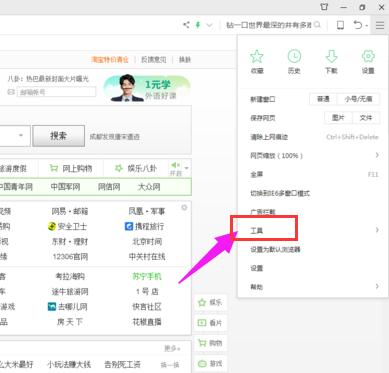Click the search magnifier icon in toolbar
The height and width of the screenshot is (373, 389).
317,25
